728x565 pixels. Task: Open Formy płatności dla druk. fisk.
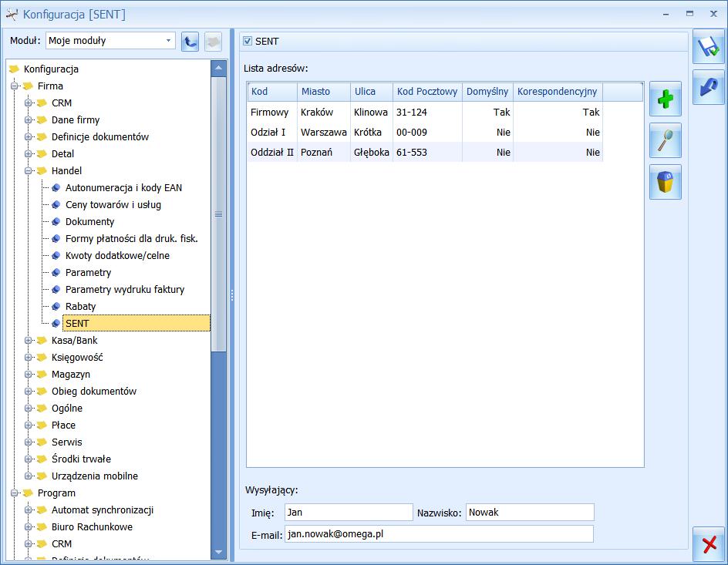click(x=131, y=239)
